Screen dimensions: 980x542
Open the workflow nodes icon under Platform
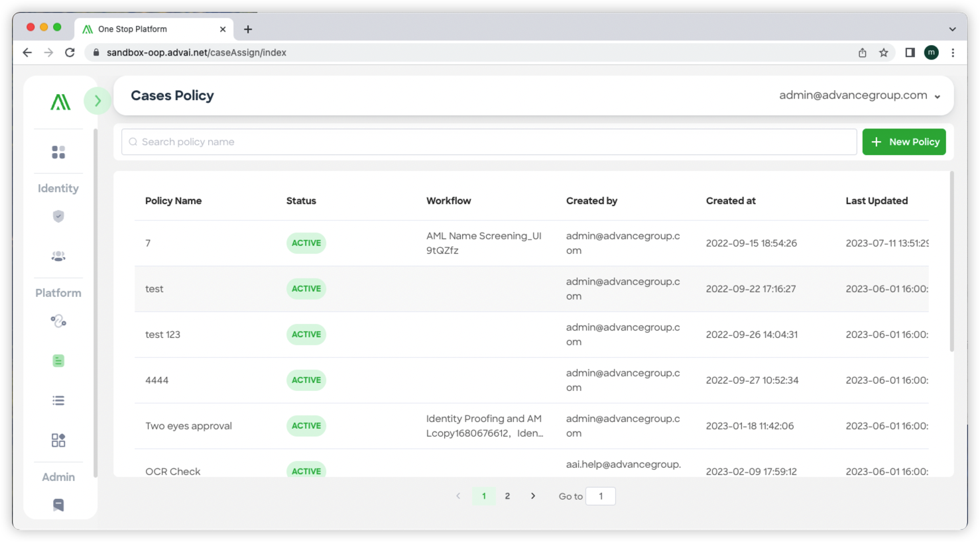pos(58,321)
